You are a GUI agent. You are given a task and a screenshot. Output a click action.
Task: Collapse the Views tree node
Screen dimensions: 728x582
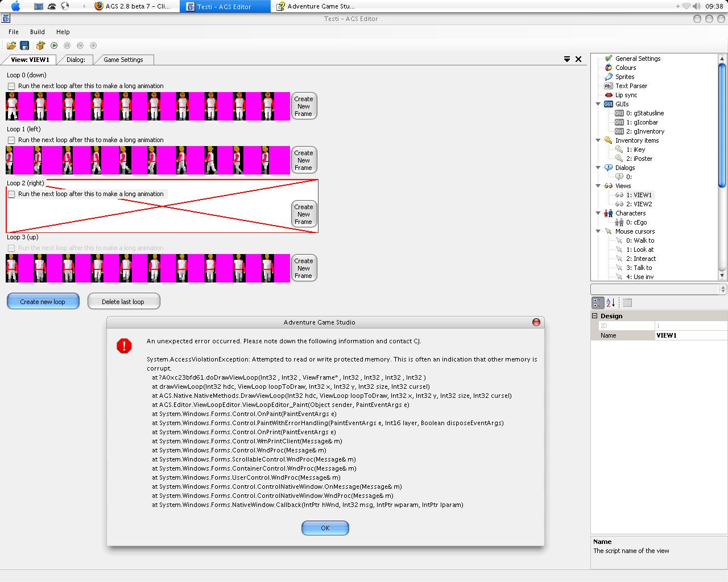pyautogui.click(x=598, y=186)
